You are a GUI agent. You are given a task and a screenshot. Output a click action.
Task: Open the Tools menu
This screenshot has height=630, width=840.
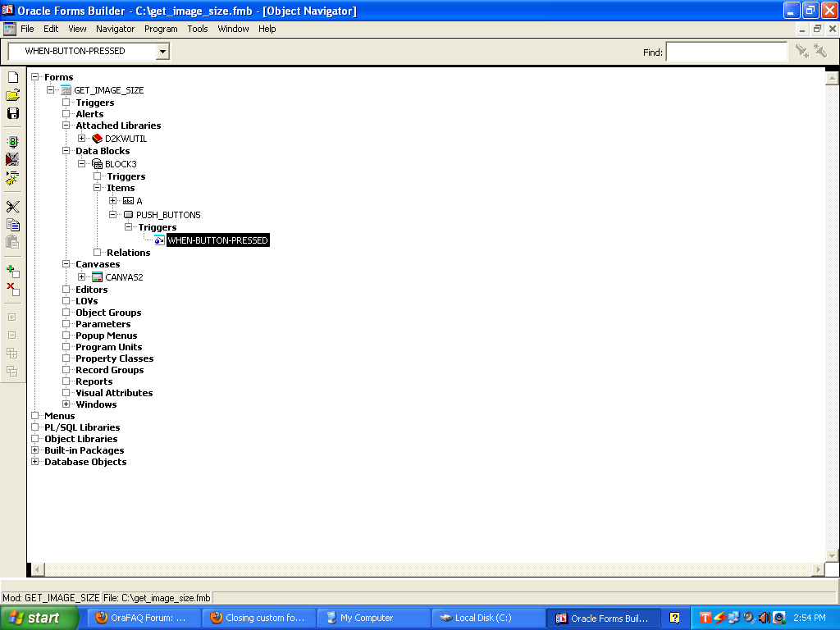(198, 29)
